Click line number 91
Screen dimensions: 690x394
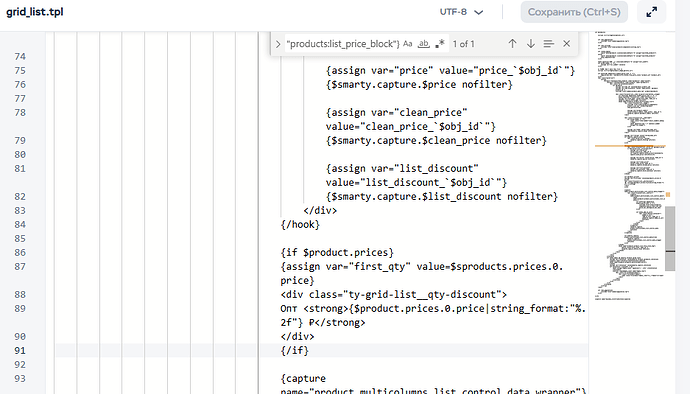[x=20, y=351]
